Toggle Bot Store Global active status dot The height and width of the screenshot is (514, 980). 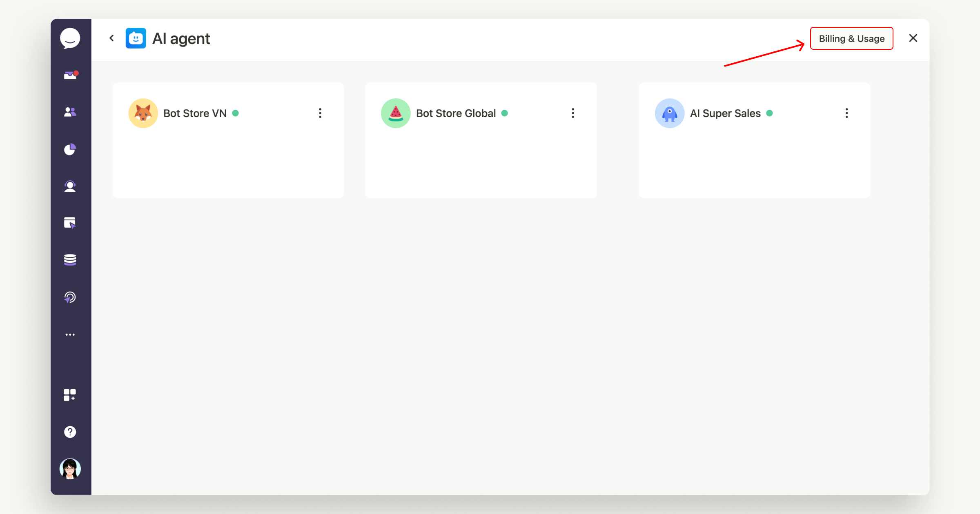505,113
